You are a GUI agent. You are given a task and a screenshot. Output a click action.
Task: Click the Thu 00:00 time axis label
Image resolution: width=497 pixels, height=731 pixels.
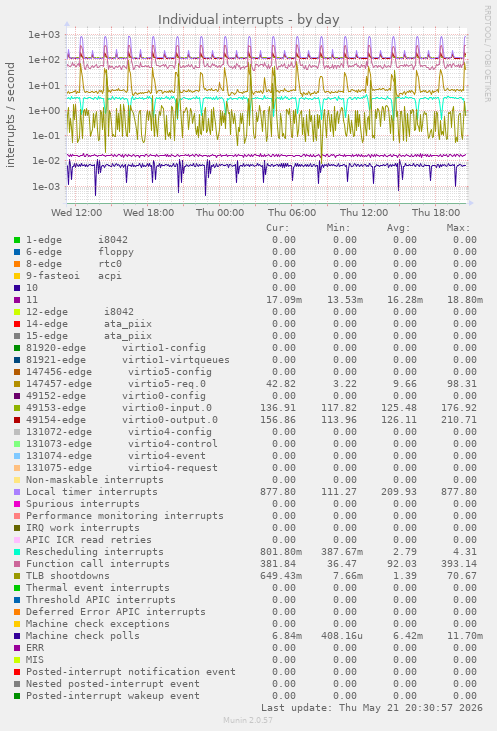pyautogui.click(x=220, y=213)
